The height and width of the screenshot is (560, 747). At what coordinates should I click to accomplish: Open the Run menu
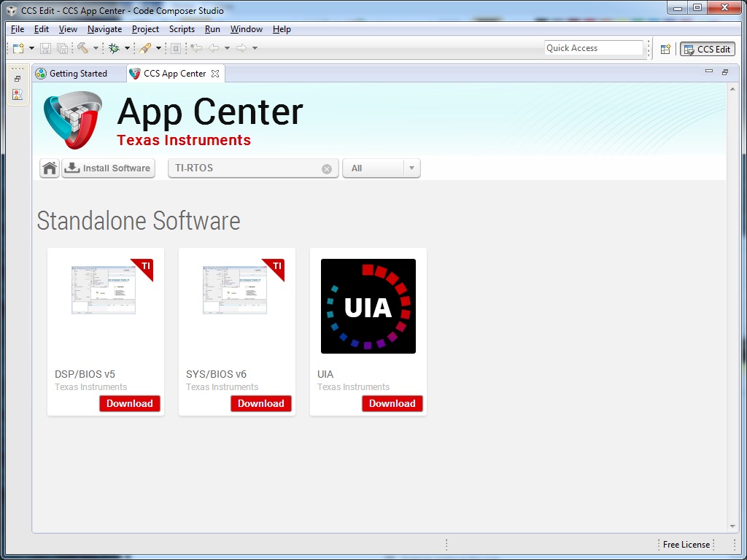212,29
